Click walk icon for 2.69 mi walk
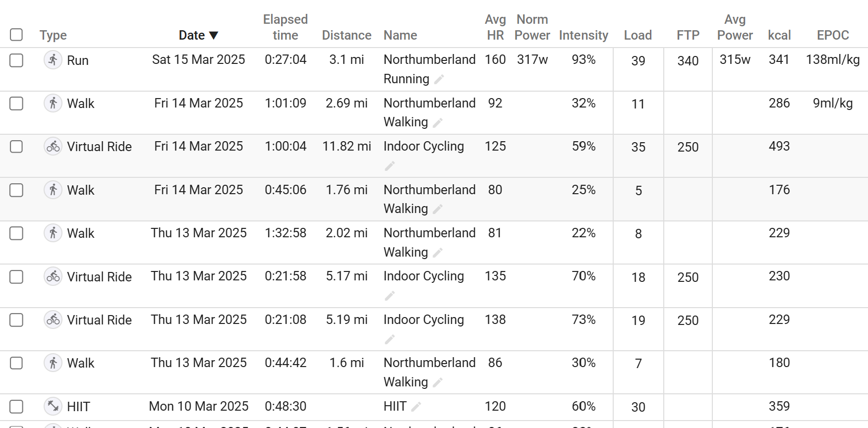Screen dimensions: 868x428 [x=53, y=103]
